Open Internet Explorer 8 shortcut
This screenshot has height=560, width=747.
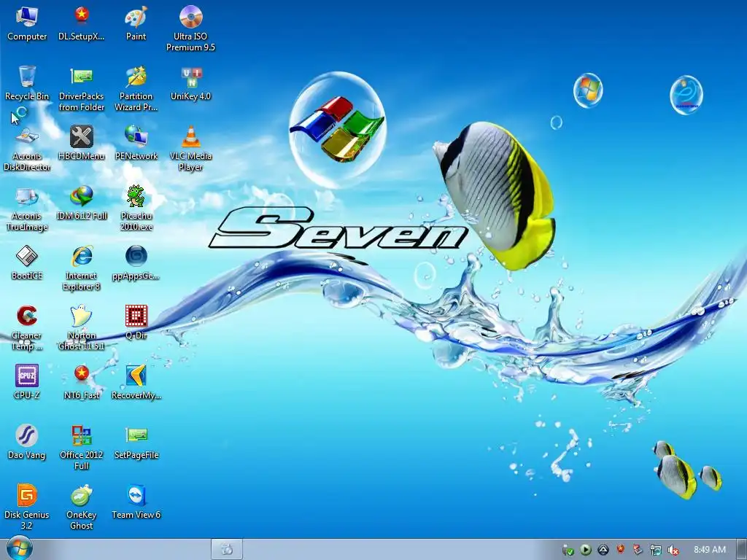pyautogui.click(x=82, y=268)
